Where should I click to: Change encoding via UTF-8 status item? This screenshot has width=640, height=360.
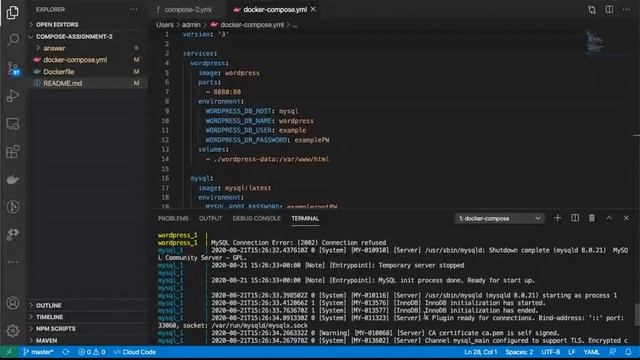point(551,352)
